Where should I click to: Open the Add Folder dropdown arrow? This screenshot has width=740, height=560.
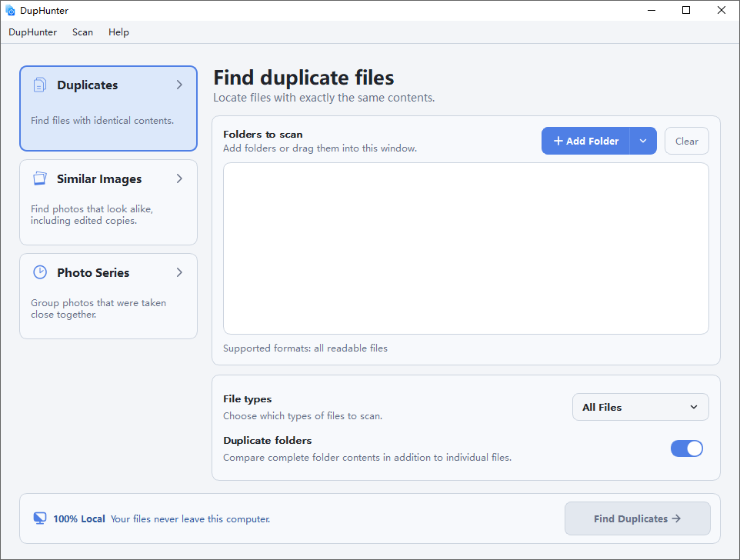(x=643, y=141)
